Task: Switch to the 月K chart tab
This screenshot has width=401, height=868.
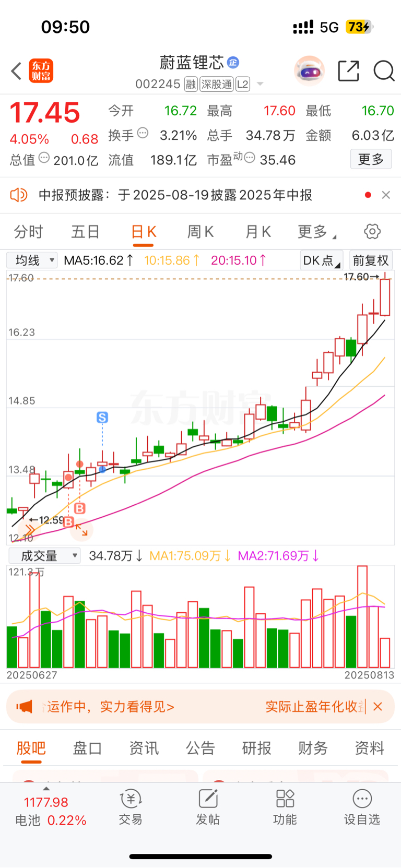Action: point(258,232)
